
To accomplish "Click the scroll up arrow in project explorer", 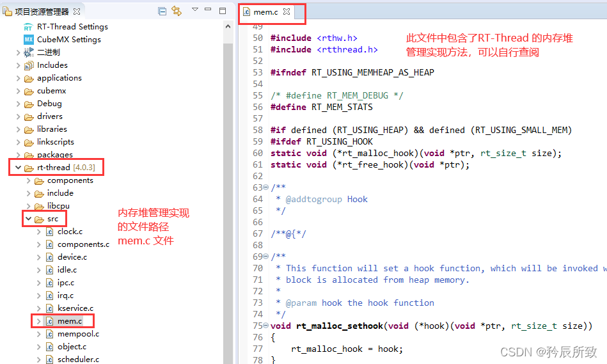I will pyautogui.click(x=228, y=26).
